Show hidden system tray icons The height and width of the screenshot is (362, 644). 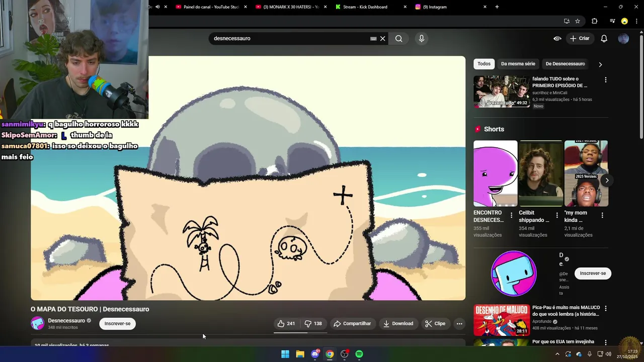[x=557, y=354]
